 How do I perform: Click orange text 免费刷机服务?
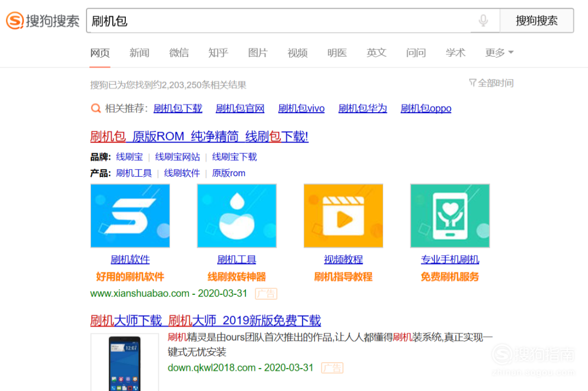point(450,277)
